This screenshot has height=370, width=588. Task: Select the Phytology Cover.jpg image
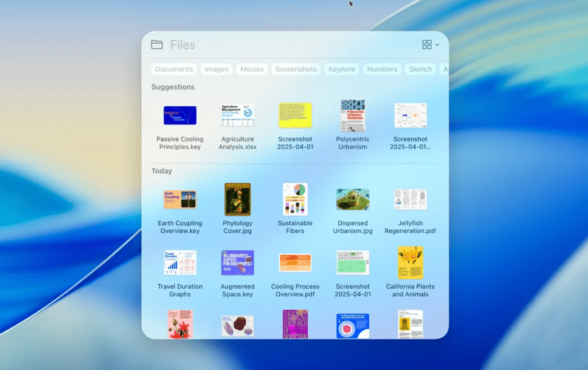pos(238,209)
